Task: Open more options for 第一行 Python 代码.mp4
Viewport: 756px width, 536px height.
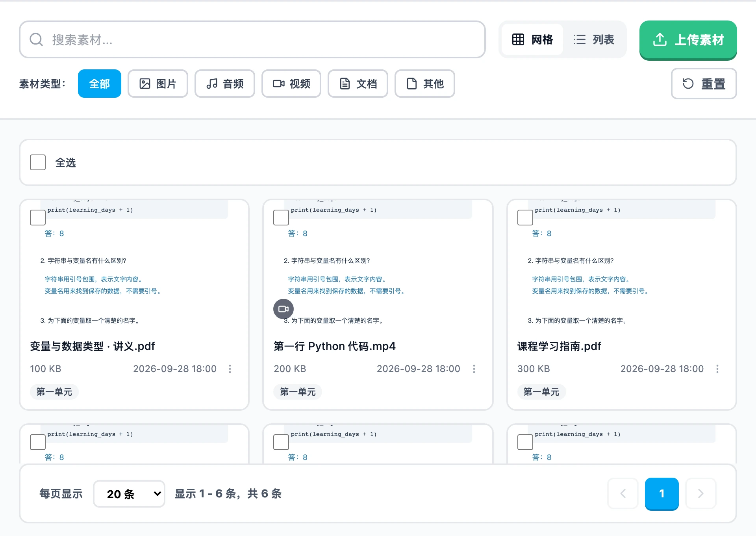Action: coord(474,369)
